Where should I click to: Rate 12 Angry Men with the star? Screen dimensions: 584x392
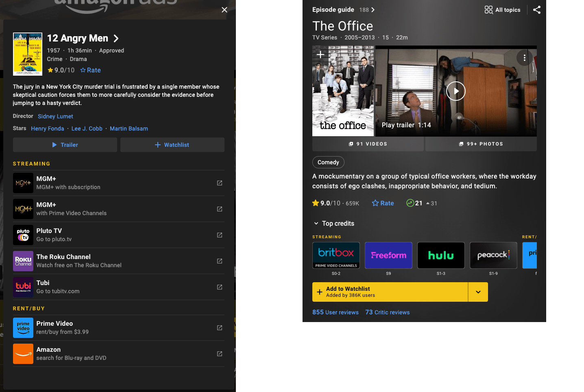click(x=90, y=70)
